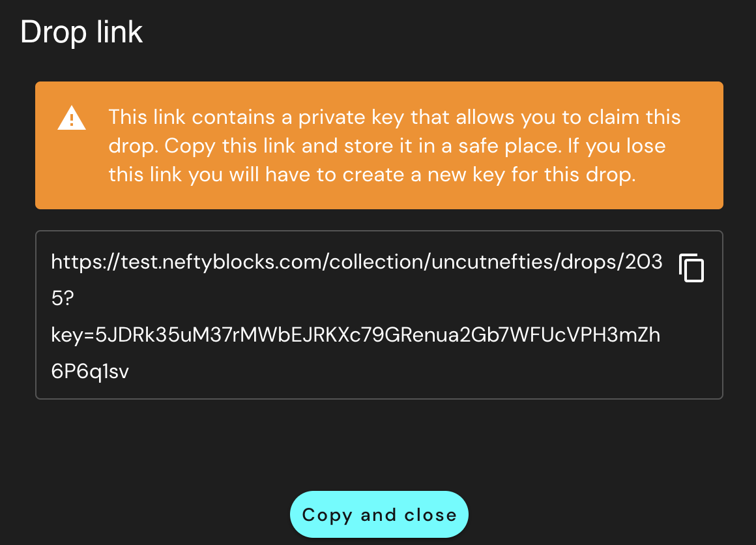Click the Drop link dialog heading
The image size is (756, 545).
point(81,32)
